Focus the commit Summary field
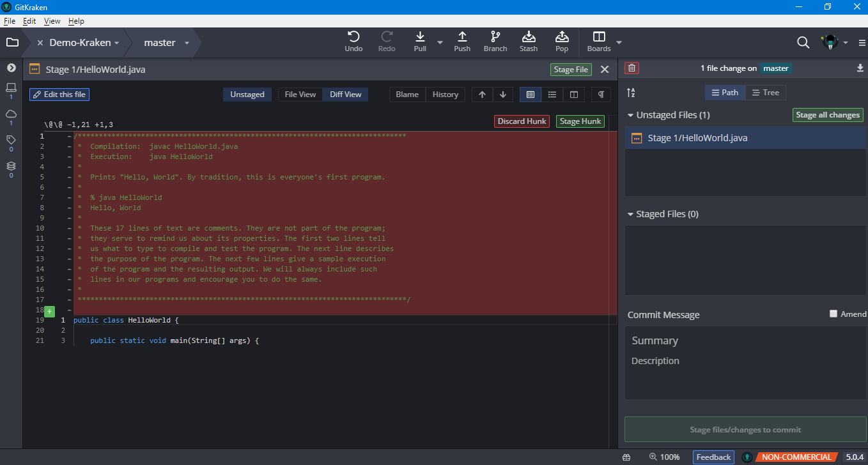 pyautogui.click(x=745, y=340)
